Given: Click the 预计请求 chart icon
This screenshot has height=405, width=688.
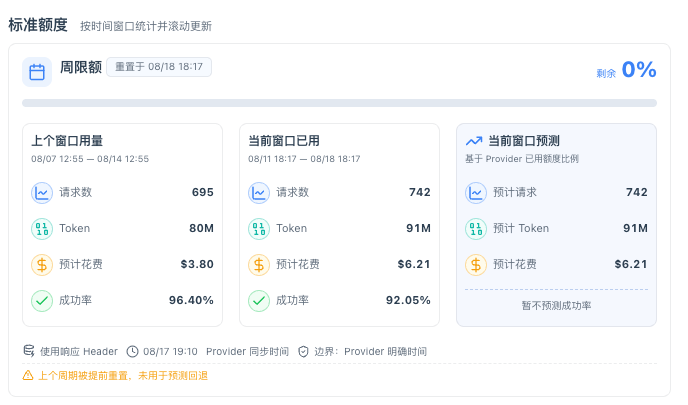Looking at the screenshot, I should [x=476, y=193].
